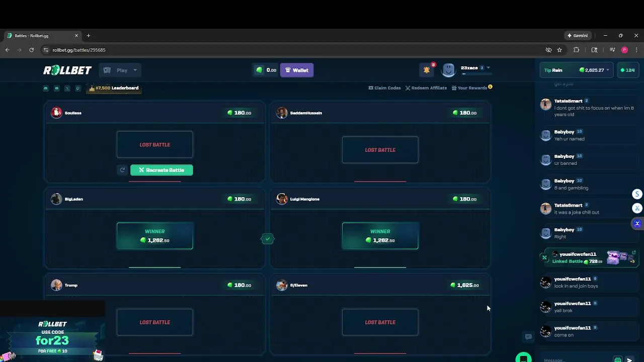Viewport: 644px width, 362px height.
Task: Open the yousifcwcfan11 Linked Battle card in chat
Action: point(589,257)
